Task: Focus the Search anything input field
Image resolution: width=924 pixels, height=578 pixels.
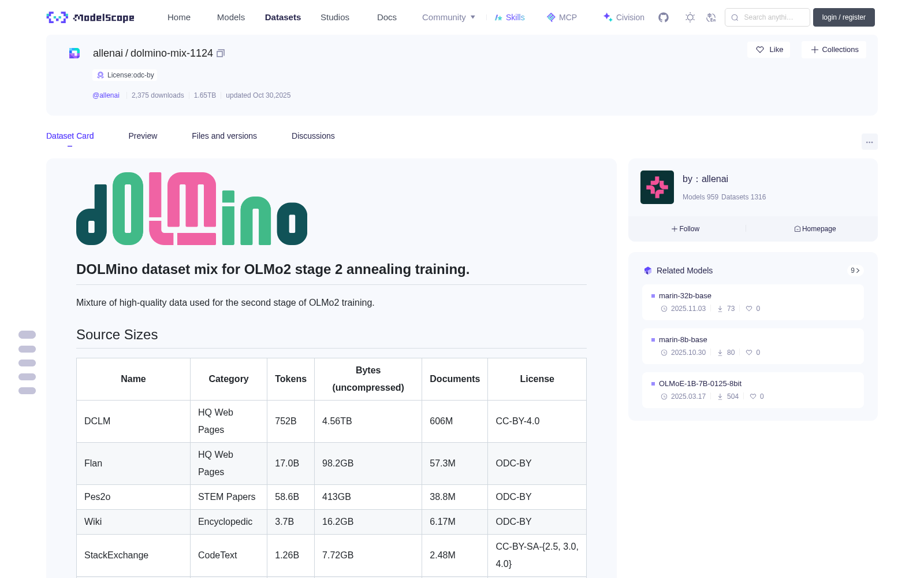Action: tap(767, 17)
